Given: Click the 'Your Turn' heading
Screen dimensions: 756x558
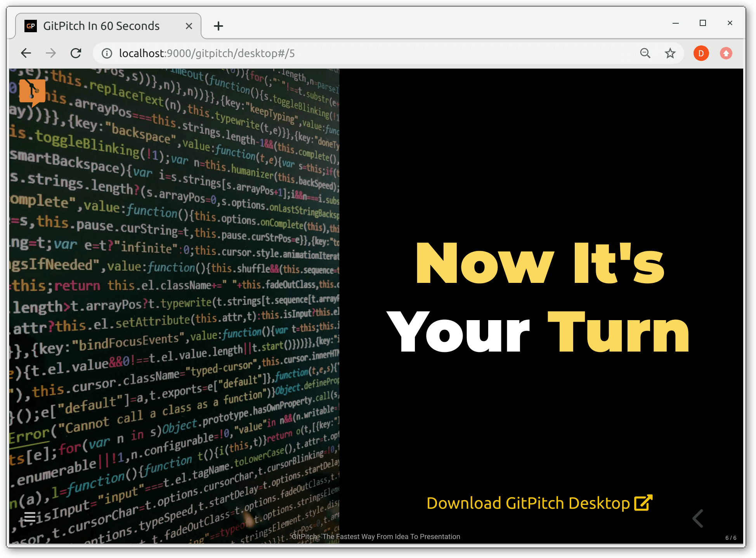Looking at the screenshot, I should [x=538, y=332].
